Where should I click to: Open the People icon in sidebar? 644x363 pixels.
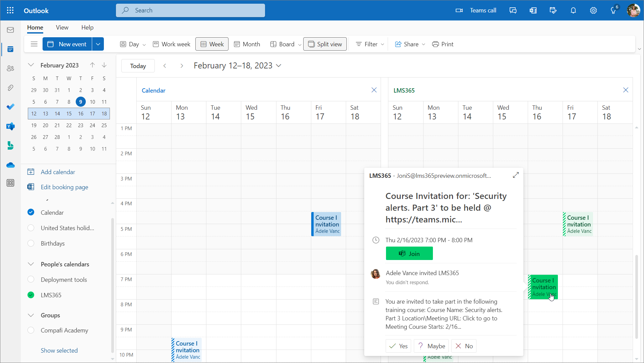click(x=10, y=68)
